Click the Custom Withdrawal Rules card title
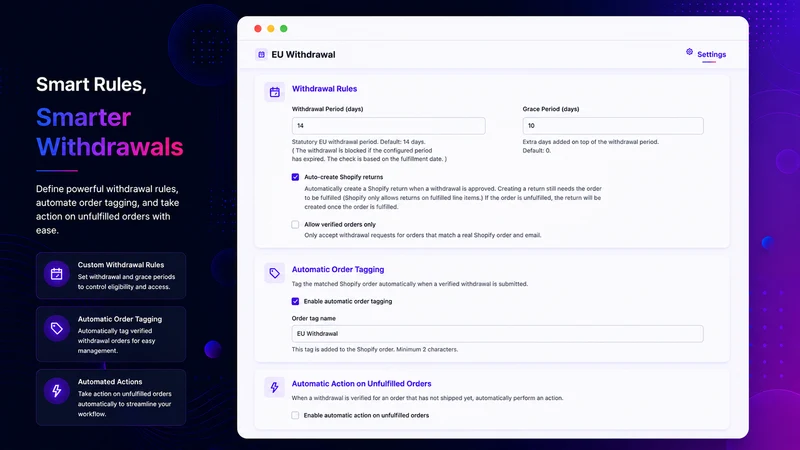800x450 pixels. click(x=121, y=265)
